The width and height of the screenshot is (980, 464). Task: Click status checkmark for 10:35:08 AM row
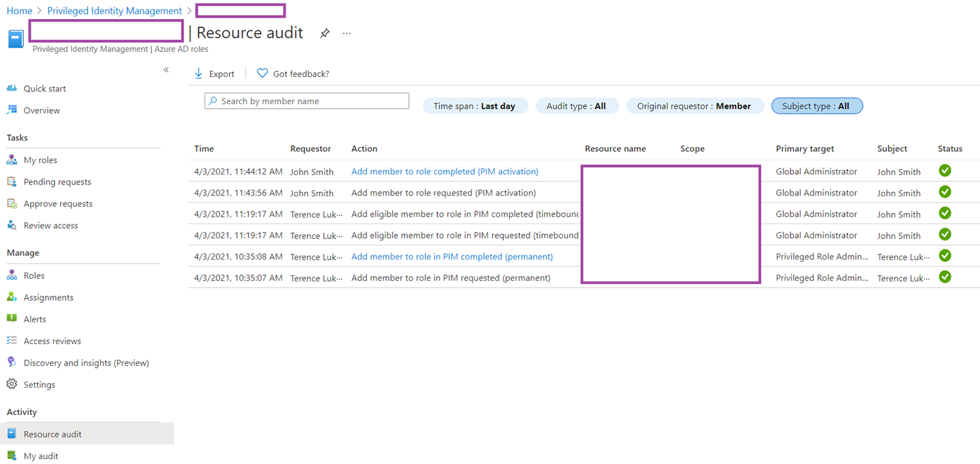[945, 256]
